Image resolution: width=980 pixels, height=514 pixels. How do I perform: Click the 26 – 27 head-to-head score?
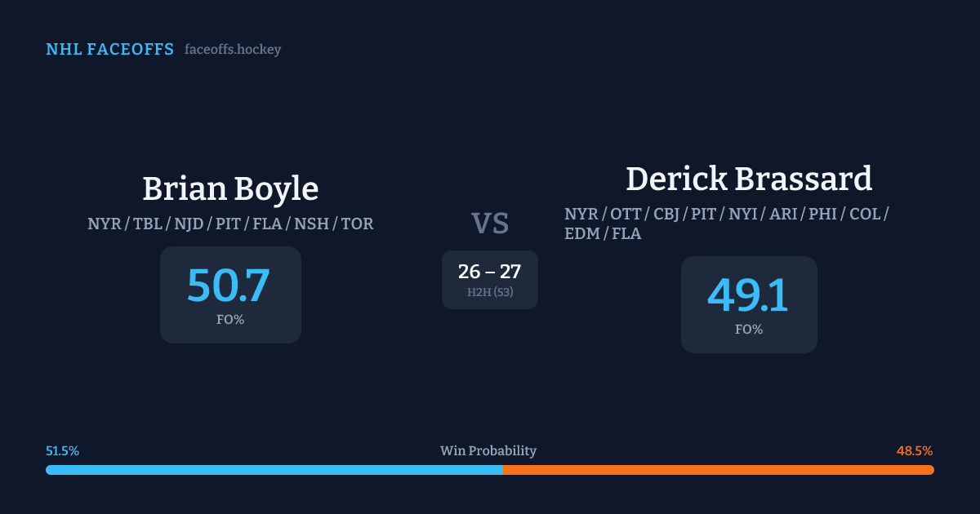(x=490, y=272)
